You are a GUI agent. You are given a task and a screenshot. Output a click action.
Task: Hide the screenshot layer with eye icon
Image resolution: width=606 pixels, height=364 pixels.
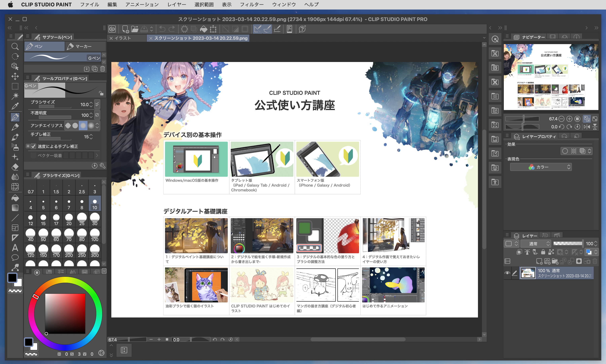pyautogui.click(x=507, y=273)
